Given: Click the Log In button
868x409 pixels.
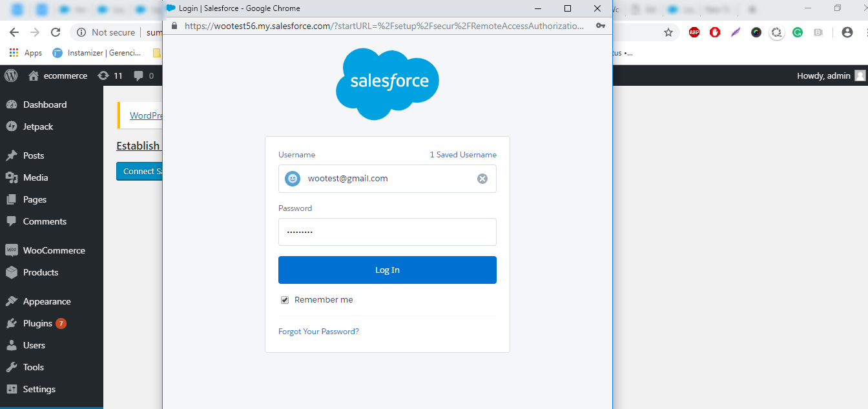Looking at the screenshot, I should click(387, 270).
